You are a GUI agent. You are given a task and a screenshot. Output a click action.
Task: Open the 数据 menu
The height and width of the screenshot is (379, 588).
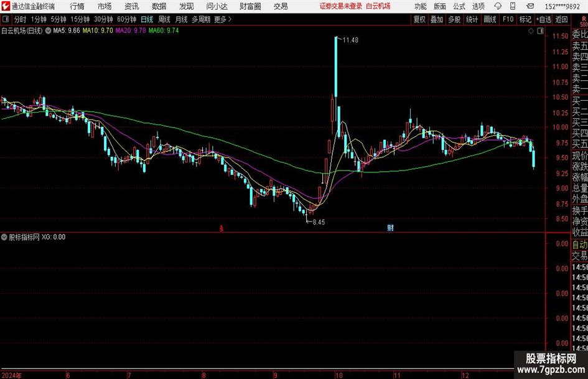(x=159, y=6)
